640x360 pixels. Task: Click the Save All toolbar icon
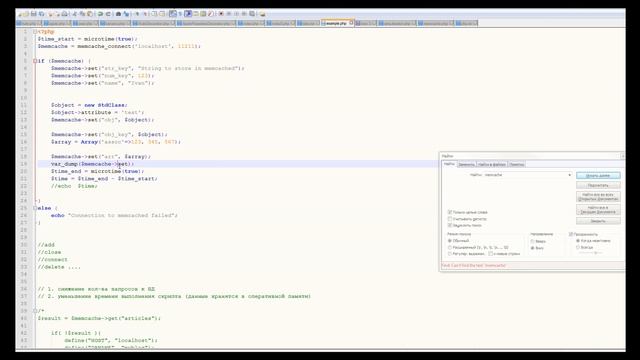click(x=41, y=14)
